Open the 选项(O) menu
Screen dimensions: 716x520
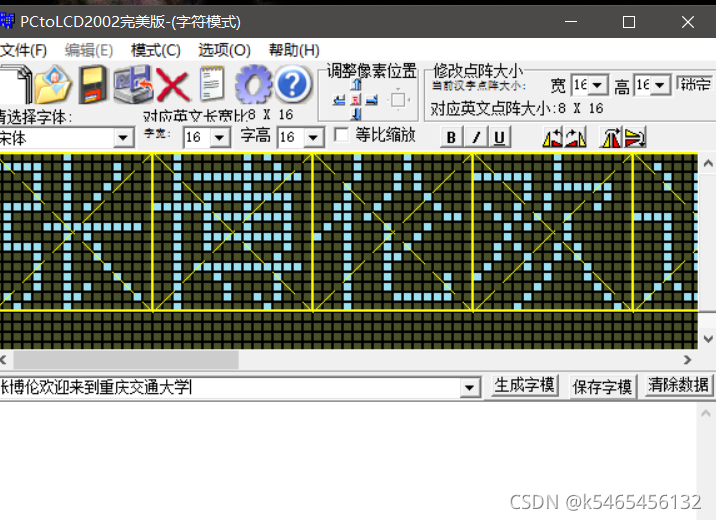(224, 50)
